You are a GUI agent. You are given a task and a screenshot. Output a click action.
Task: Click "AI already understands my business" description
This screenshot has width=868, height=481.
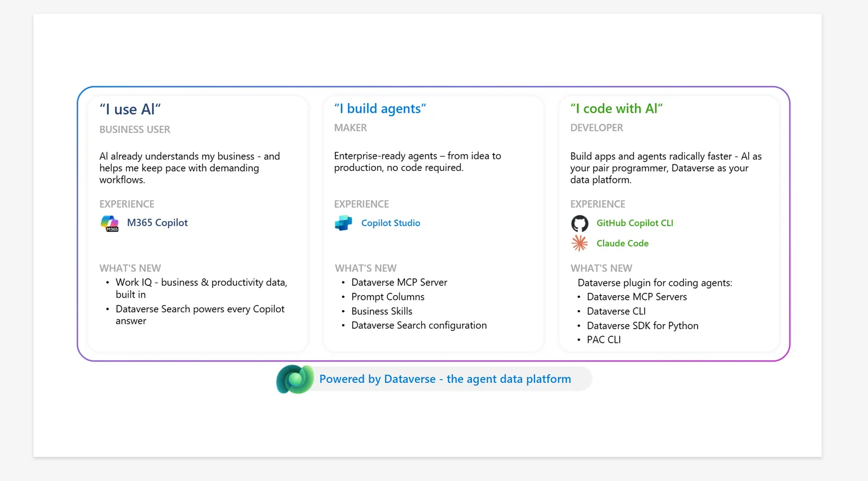(x=190, y=168)
